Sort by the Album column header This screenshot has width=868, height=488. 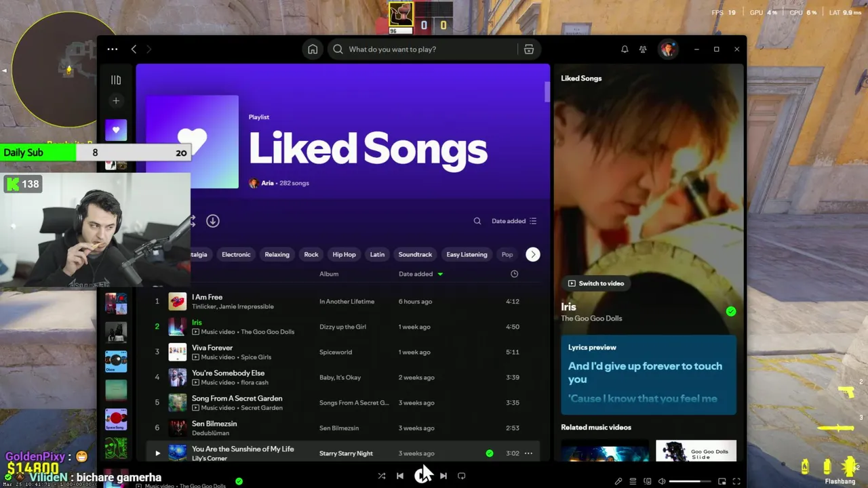[329, 274]
